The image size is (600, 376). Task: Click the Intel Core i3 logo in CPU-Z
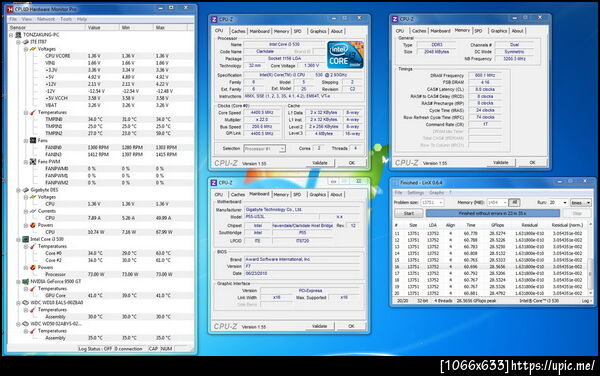click(x=345, y=55)
